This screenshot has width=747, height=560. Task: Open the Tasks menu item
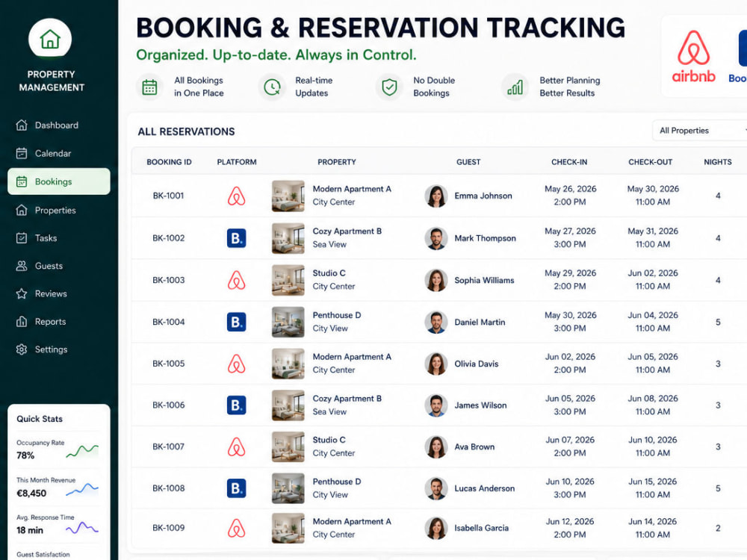coord(58,237)
